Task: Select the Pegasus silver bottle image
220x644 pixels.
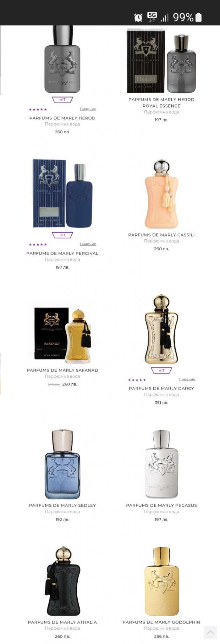Action: (x=162, y=464)
